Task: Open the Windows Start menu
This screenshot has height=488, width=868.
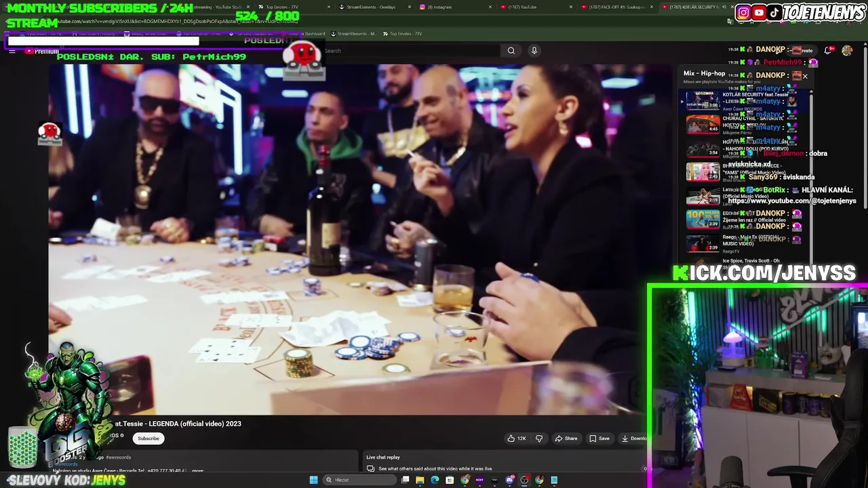Action: 314,480
